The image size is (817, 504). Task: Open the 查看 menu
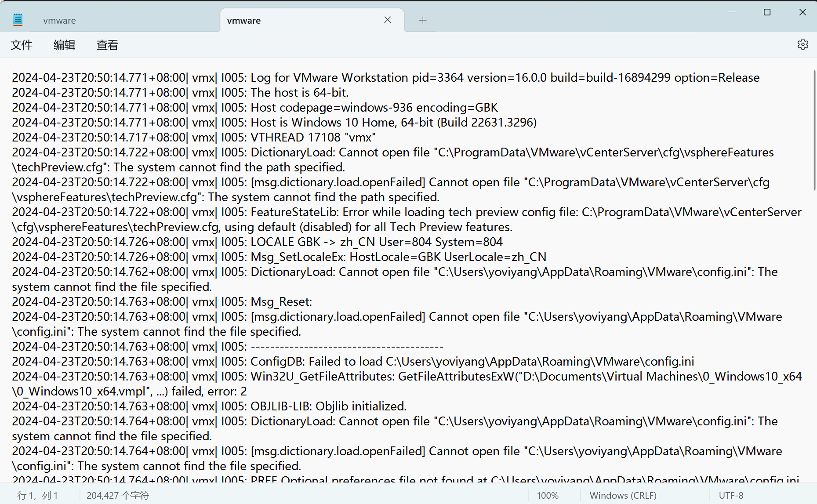pos(107,45)
